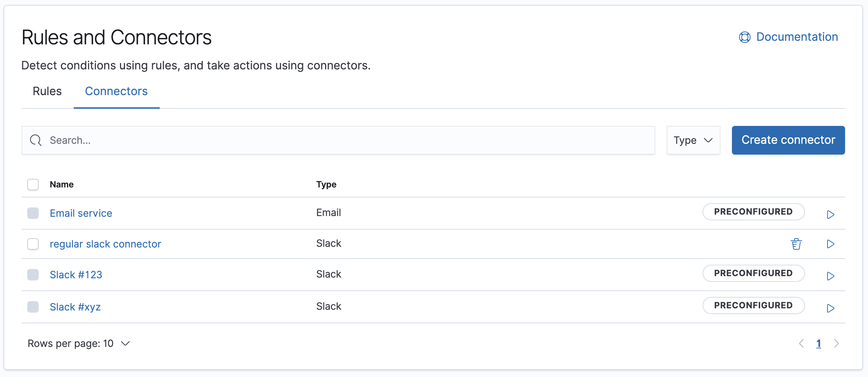Switch to the Rules tab
Image resolution: width=868 pixels, height=377 pixels.
click(47, 92)
